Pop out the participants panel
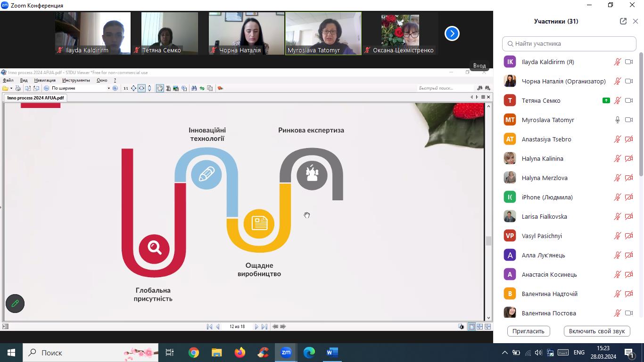Viewport: 644px width, 362px height. 623,21
